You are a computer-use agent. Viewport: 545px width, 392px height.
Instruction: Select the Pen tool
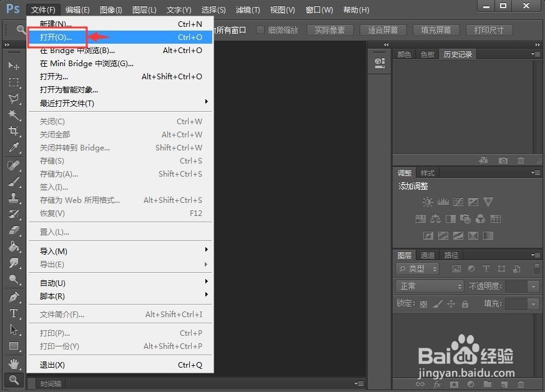point(14,297)
